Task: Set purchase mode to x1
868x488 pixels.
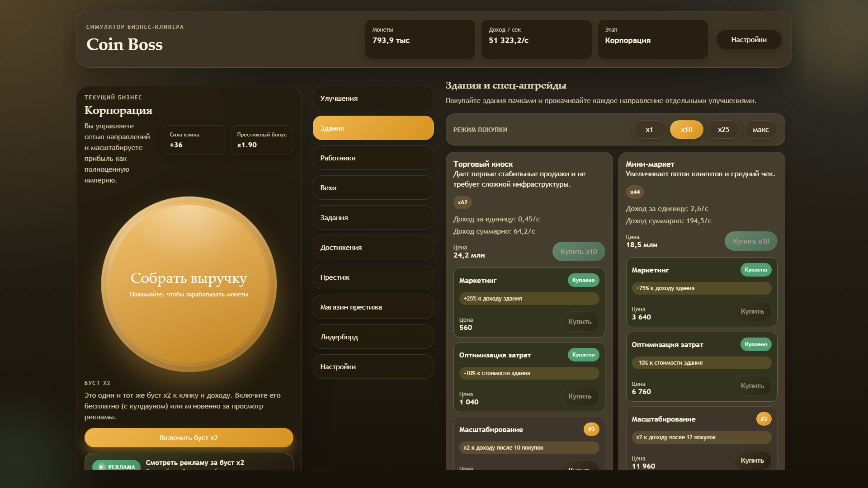Action: click(649, 130)
